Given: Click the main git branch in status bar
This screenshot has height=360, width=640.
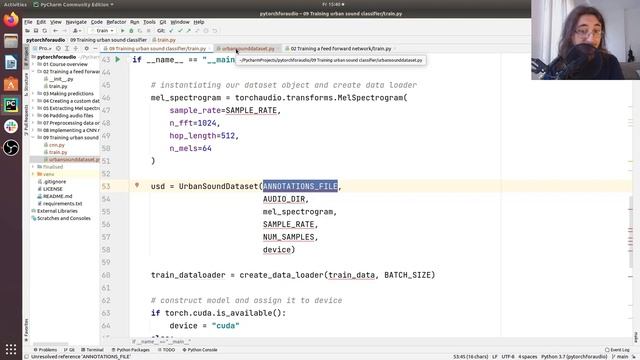Looking at the screenshot, I should (x=620, y=357).
